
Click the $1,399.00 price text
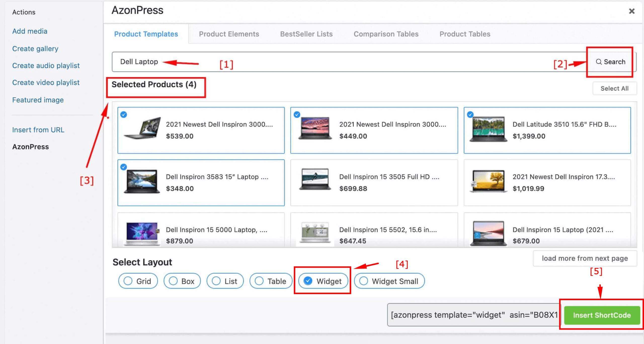tap(529, 136)
